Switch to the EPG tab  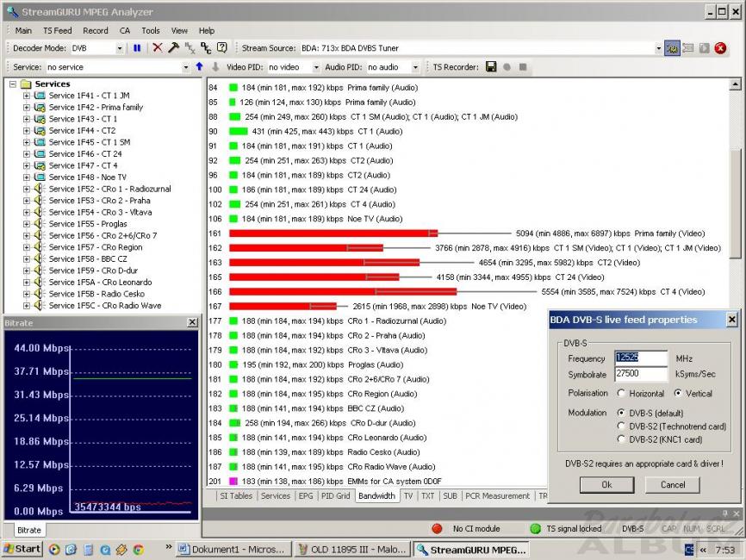[306, 495]
